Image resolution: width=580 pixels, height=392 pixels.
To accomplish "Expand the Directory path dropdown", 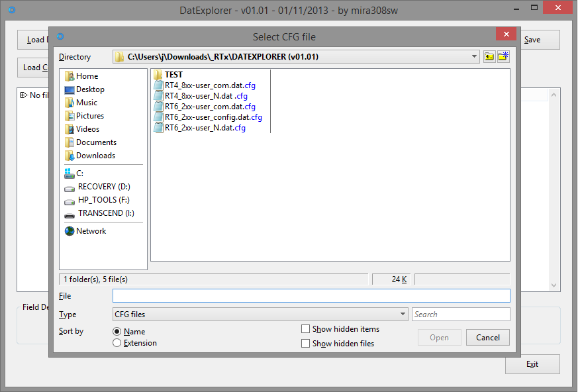I will (x=475, y=57).
